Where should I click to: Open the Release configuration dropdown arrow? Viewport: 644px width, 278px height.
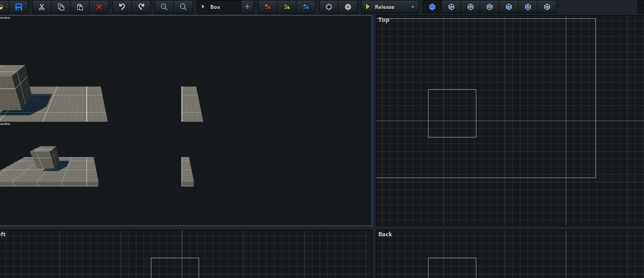(413, 7)
